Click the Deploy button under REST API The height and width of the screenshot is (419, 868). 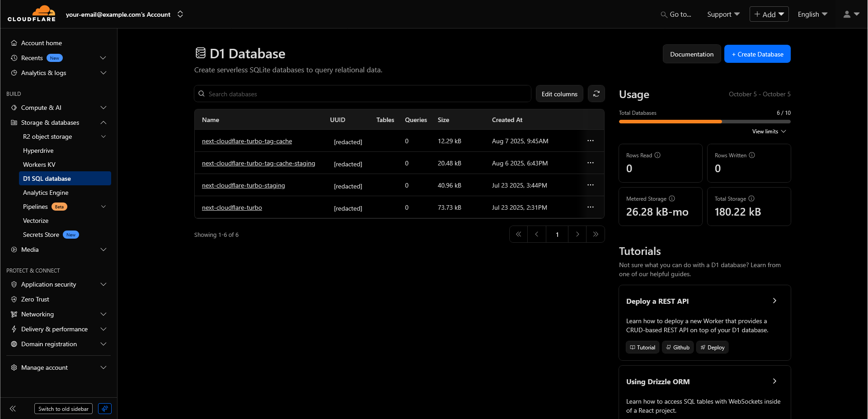pyautogui.click(x=712, y=347)
